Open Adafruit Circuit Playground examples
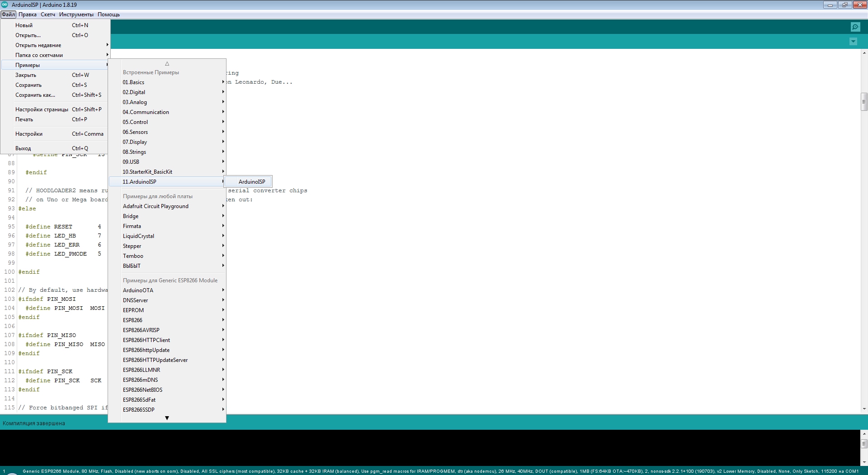 [167, 206]
